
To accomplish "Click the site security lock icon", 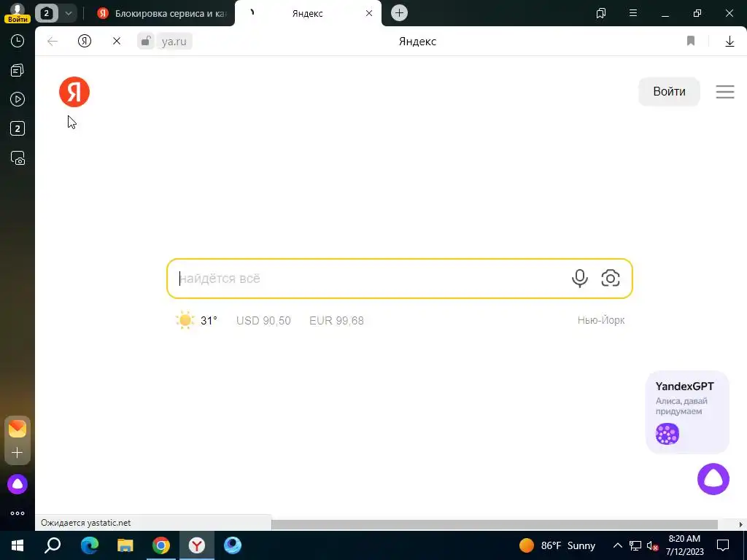I will (146, 41).
